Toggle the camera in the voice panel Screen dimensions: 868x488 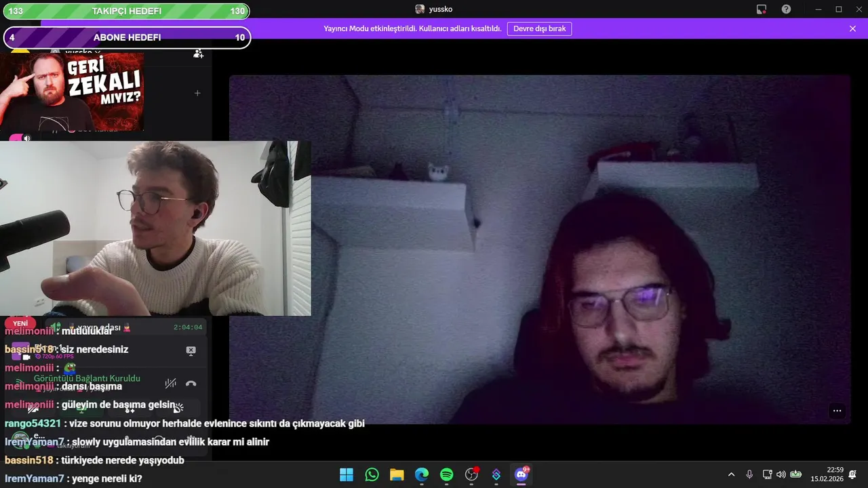coord(32,409)
